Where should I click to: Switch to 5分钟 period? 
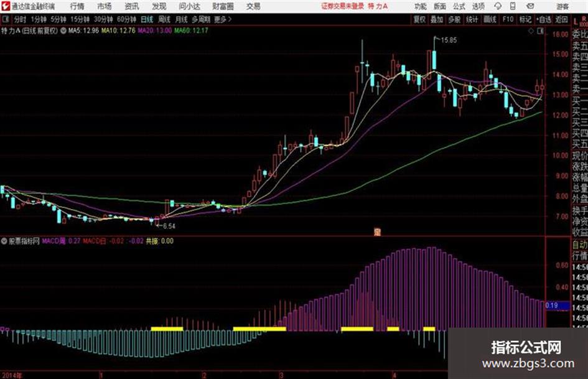click(x=58, y=19)
